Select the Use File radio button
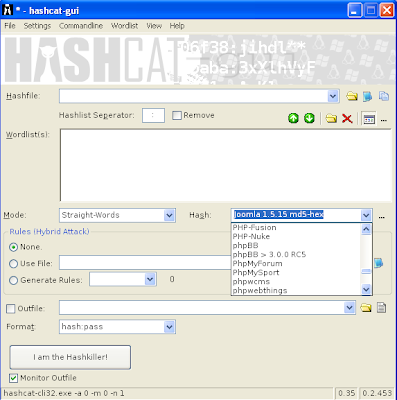This screenshot has width=397, height=400. [13, 264]
